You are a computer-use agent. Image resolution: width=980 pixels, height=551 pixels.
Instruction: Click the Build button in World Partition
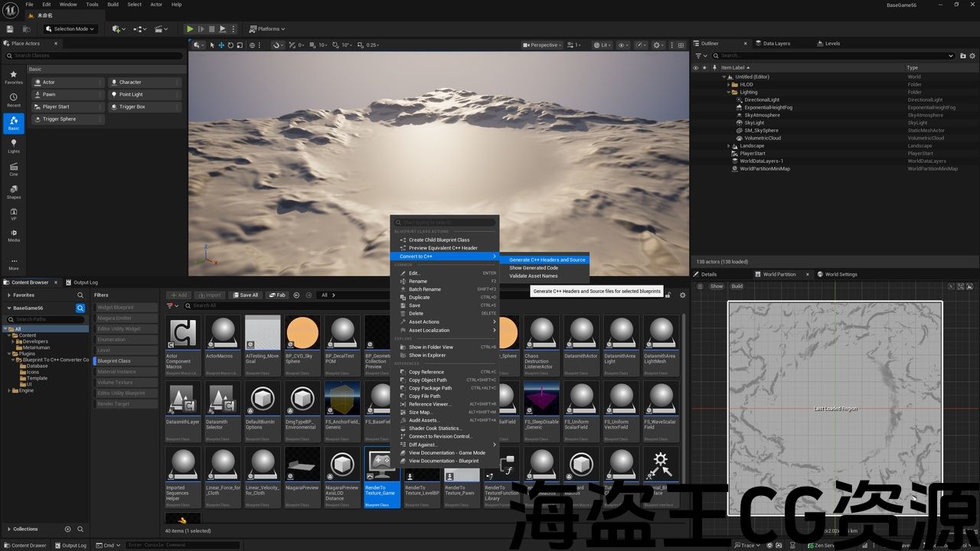coord(737,286)
